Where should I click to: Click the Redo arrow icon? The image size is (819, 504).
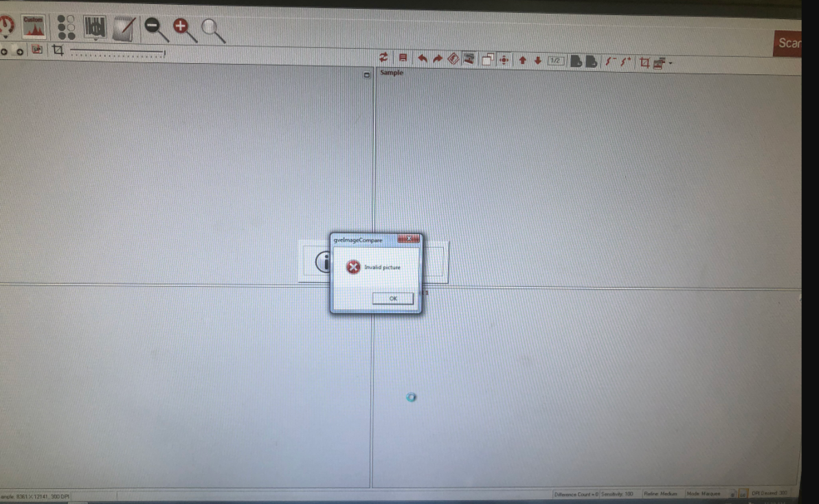click(x=438, y=59)
